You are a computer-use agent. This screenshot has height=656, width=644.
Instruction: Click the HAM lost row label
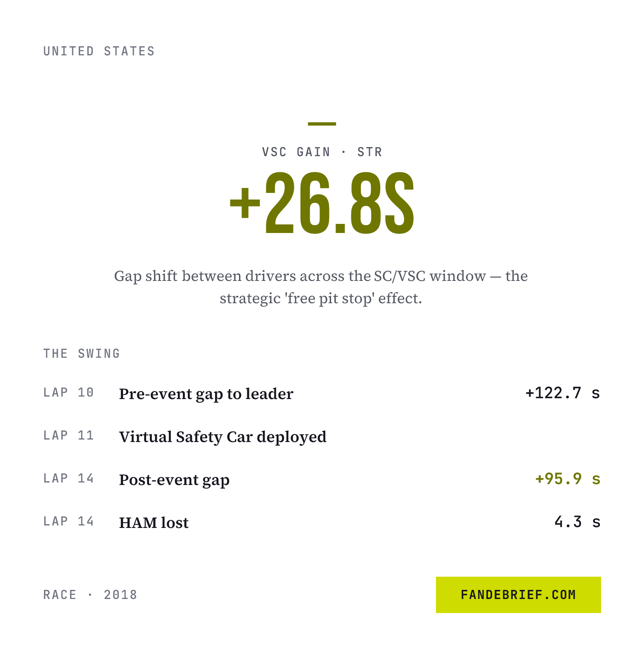(x=154, y=523)
